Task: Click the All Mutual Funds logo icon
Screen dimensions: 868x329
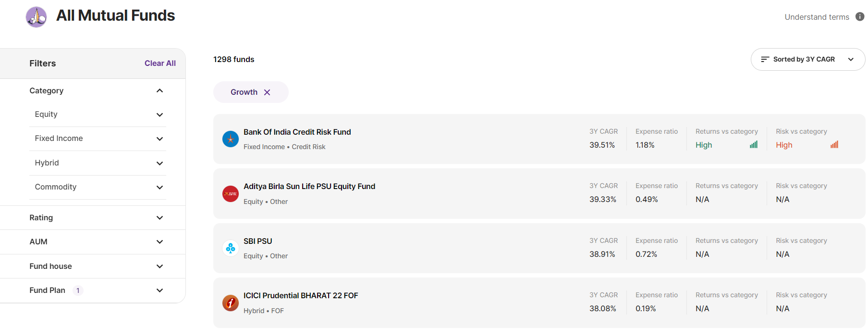Action: tap(36, 17)
